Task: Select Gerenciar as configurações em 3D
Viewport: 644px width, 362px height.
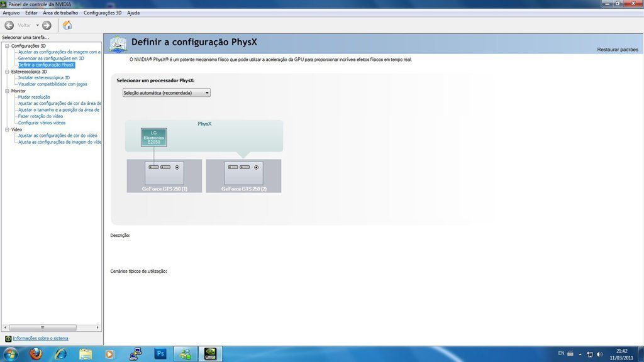Action: point(51,58)
